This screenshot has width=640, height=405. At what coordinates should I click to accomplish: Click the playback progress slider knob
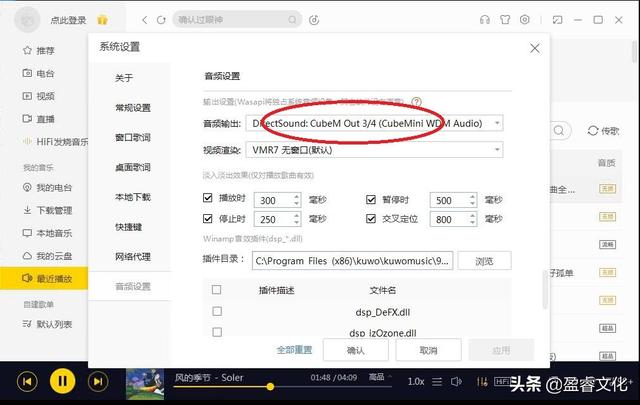point(270,386)
